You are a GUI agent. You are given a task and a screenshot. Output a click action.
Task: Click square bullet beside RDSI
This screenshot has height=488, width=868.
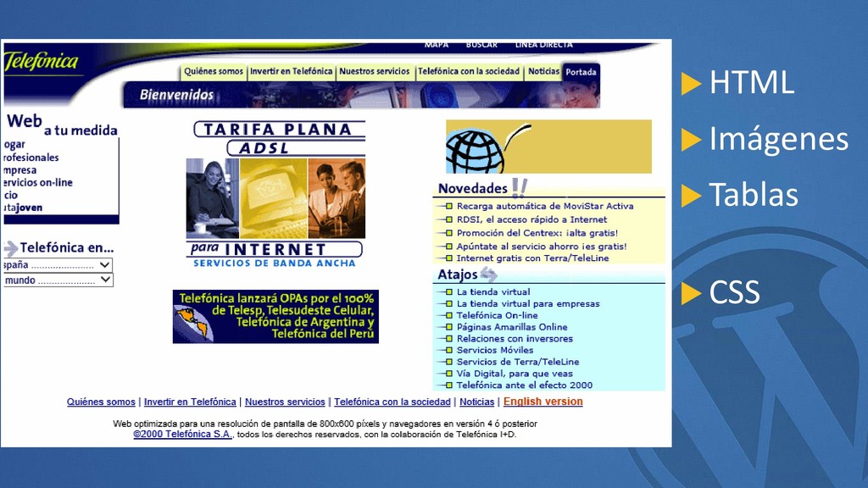point(449,219)
